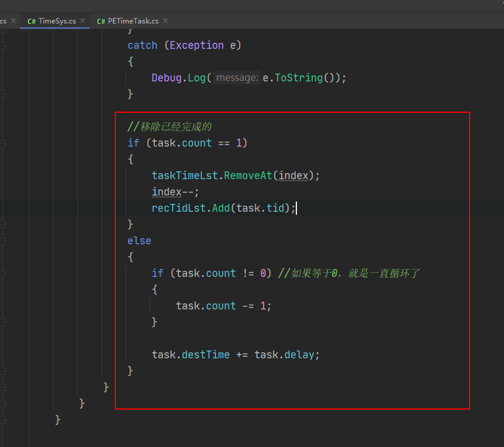The image size is (504, 447).
Task: Click 'count' in 'task.count == 1'
Action: 197,143
